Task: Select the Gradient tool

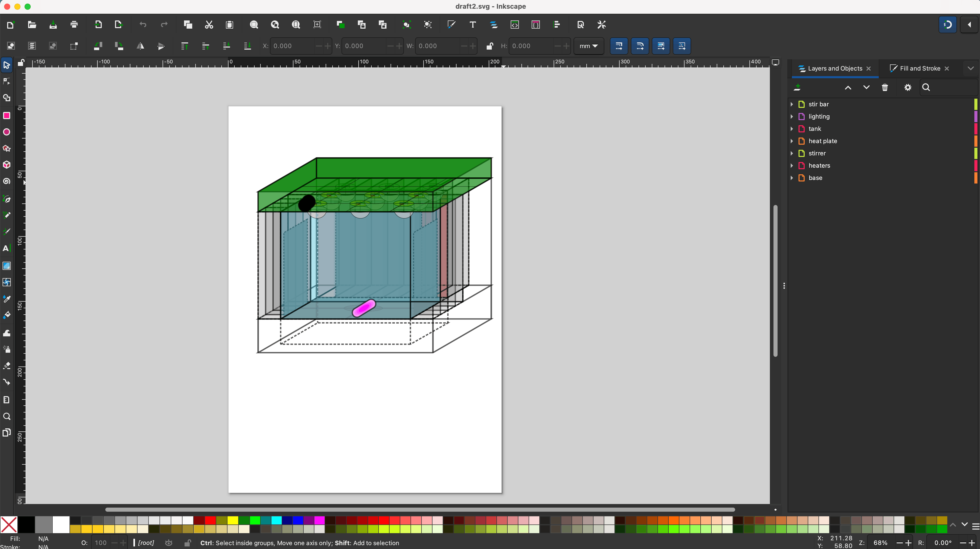Action: click(x=6, y=266)
